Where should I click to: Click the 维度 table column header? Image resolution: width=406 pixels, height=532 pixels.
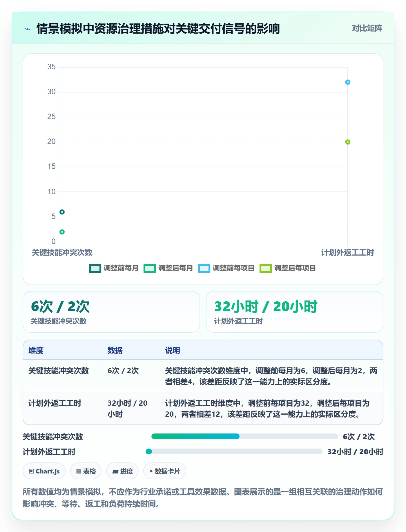tap(36, 350)
